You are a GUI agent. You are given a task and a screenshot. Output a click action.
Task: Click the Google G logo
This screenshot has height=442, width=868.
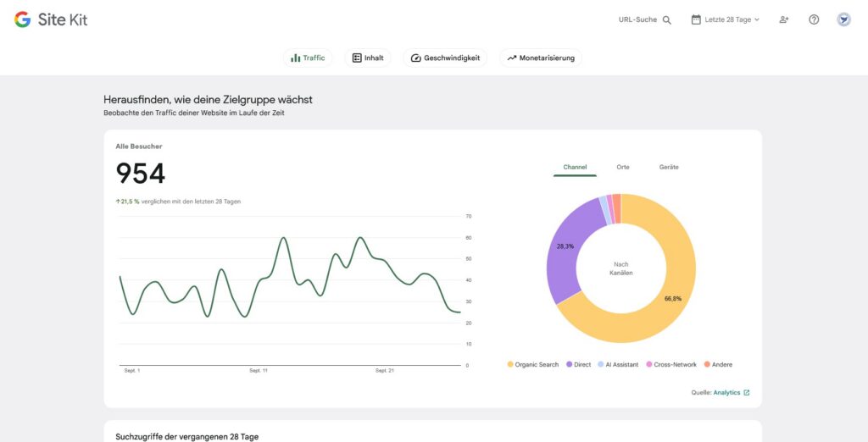pos(22,19)
